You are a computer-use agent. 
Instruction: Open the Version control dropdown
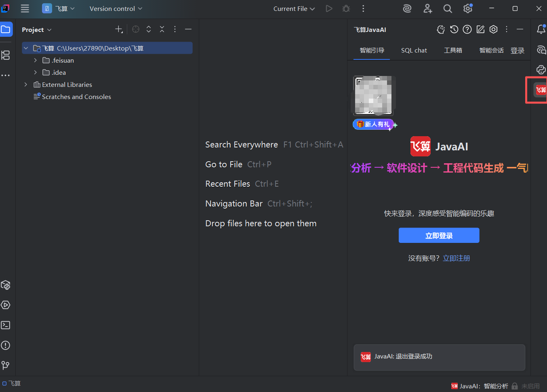(x=116, y=8)
